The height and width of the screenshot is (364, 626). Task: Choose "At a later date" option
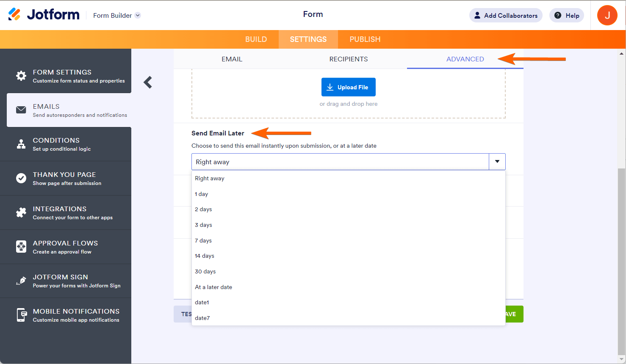tap(213, 287)
